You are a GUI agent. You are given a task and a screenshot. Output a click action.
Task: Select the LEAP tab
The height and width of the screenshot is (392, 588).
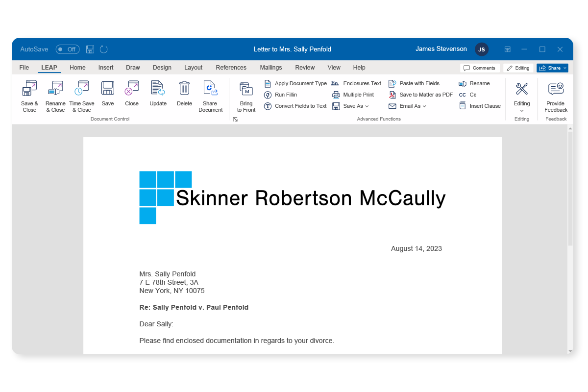(x=49, y=68)
